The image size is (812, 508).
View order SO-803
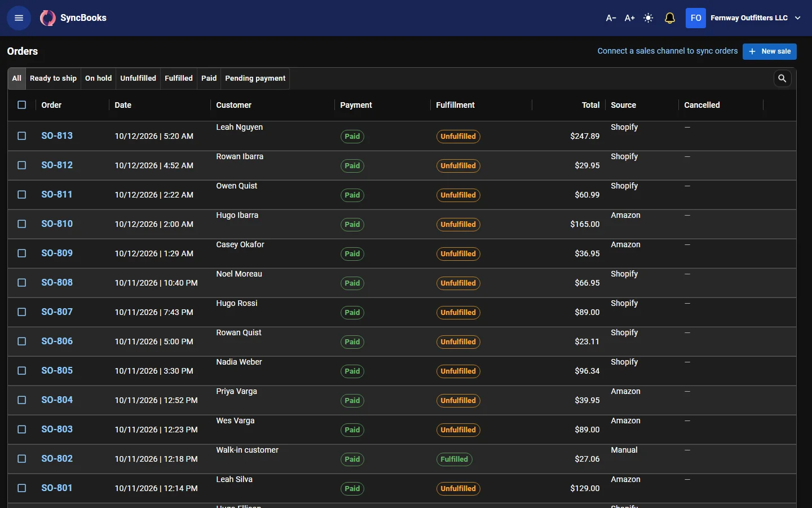(57, 430)
